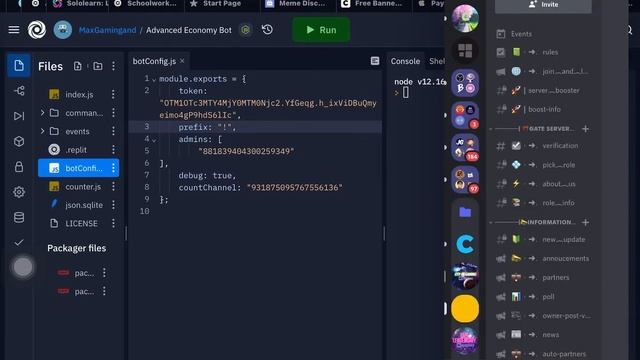
Task: Open the Debugger sidebar icon
Action: (x=19, y=116)
